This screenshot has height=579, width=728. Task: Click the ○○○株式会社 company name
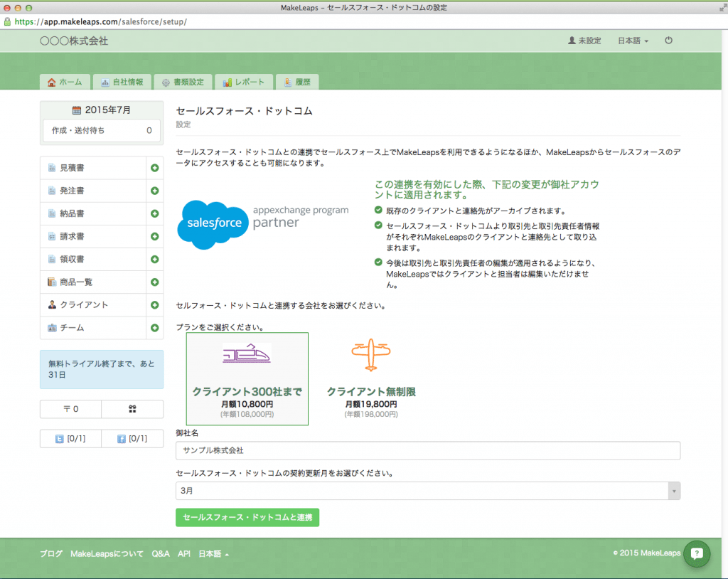tap(74, 41)
